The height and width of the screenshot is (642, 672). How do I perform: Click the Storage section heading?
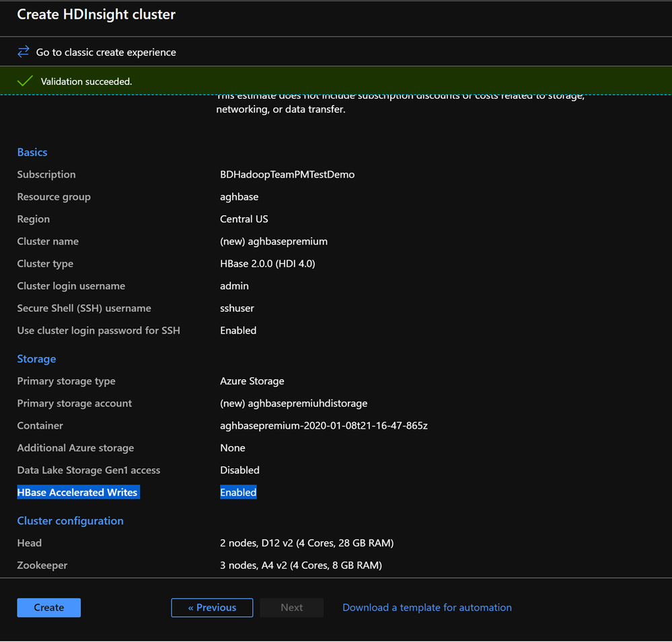click(36, 359)
